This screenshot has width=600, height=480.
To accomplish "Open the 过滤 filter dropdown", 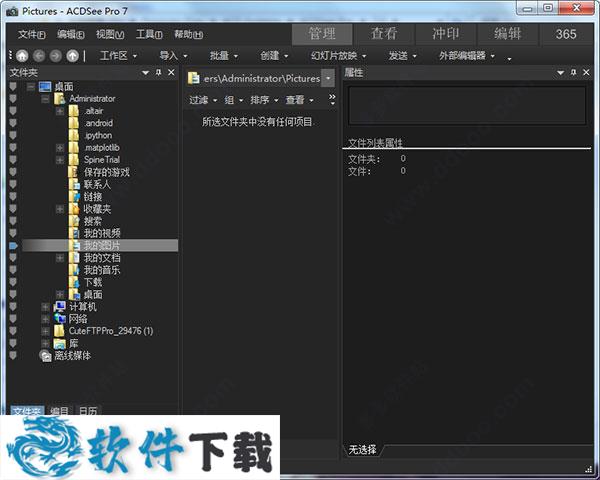I will coord(203,100).
